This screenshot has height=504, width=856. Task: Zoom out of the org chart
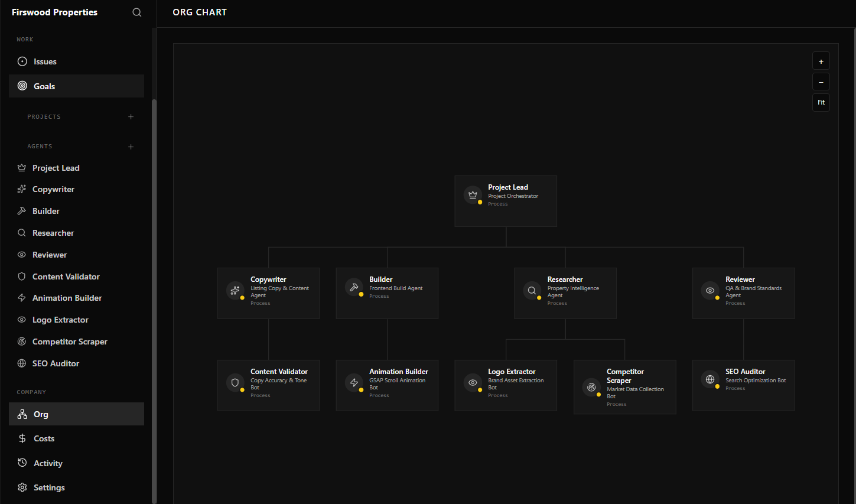pos(821,82)
